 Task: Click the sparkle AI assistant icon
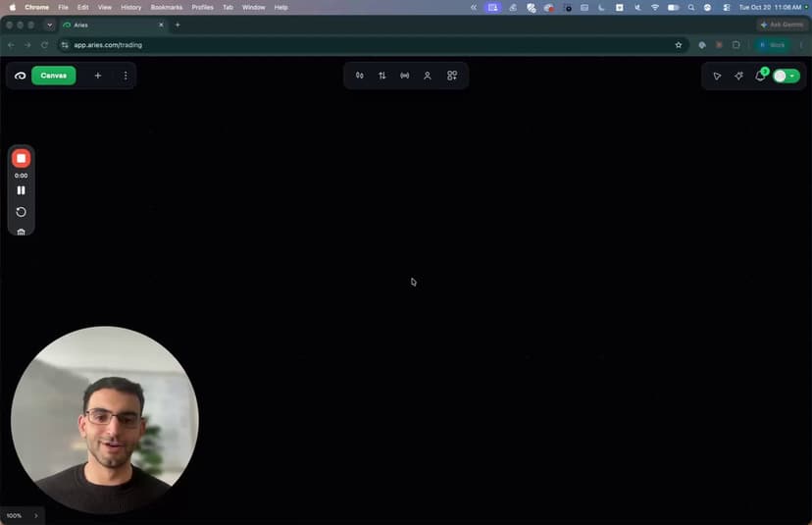pos(739,77)
